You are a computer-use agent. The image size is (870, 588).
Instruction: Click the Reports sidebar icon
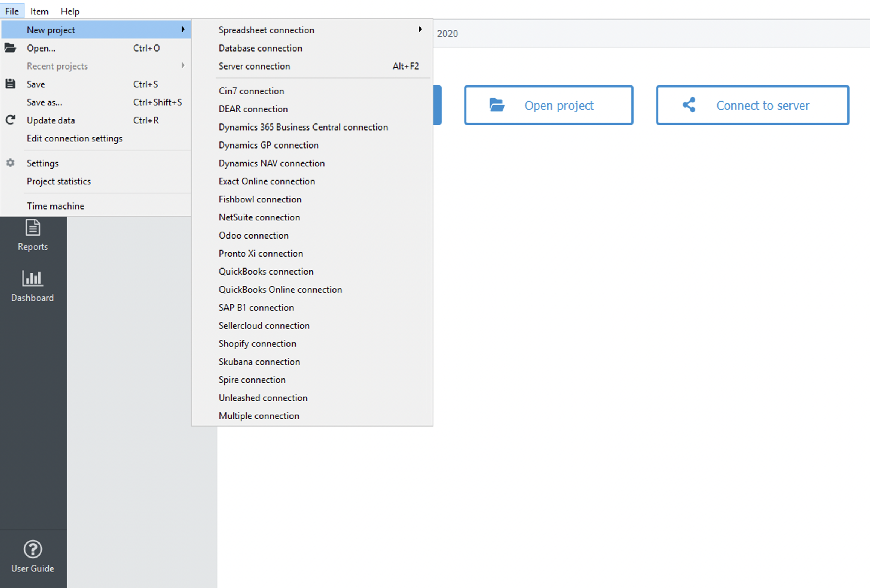pyautogui.click(x=33, y=228)
